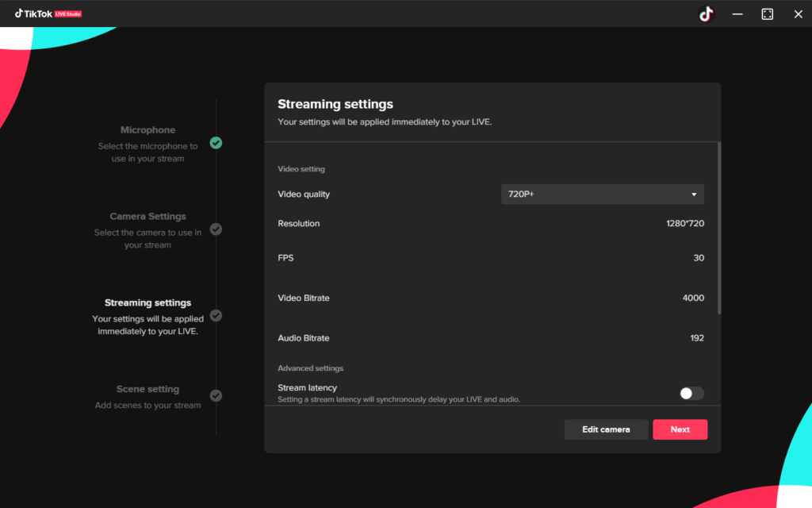Switch to the Camera Settings step
The image size is (812, 508).
point(147,217)
